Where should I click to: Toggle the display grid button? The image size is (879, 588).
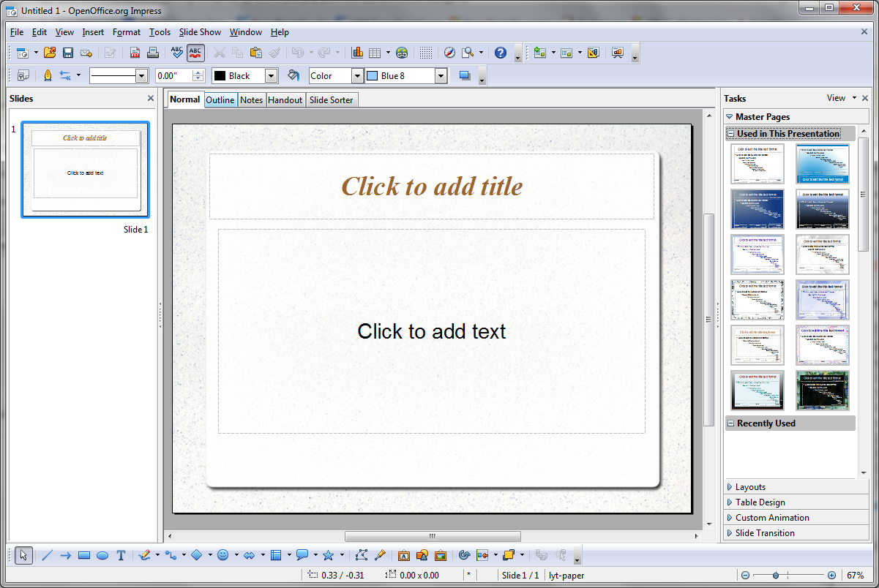pyautogui.click(x=426, y=53)
